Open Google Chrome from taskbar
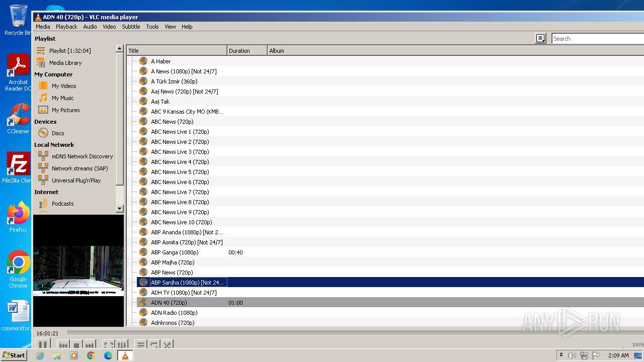The image size is (644, 362). pos(91,355)
